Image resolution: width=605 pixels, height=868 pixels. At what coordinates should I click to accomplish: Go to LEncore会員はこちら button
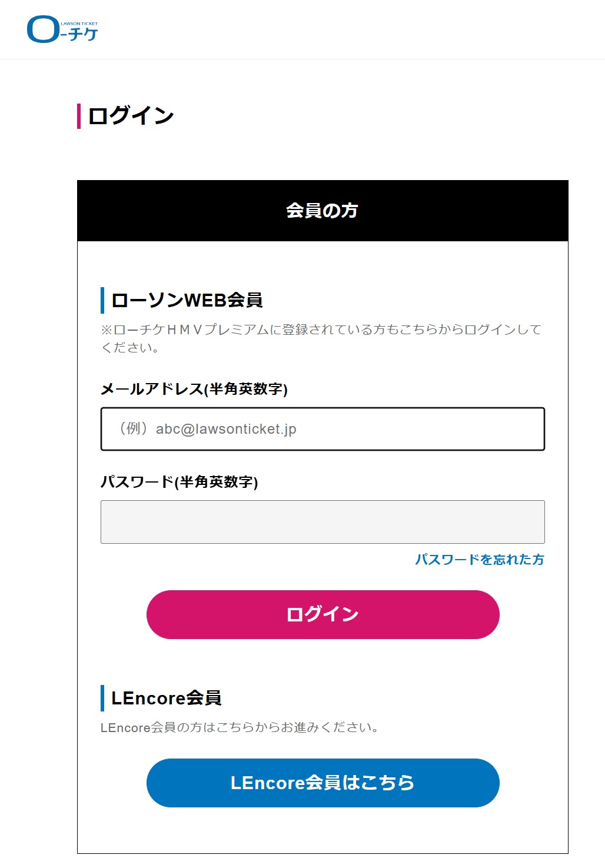(x=323, y=783)
